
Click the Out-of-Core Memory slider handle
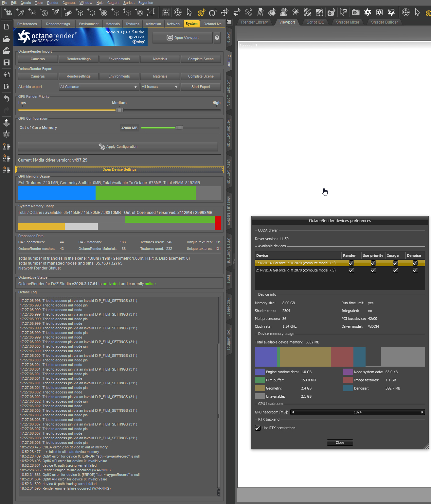pyautogui.click(x=179, y=128)
